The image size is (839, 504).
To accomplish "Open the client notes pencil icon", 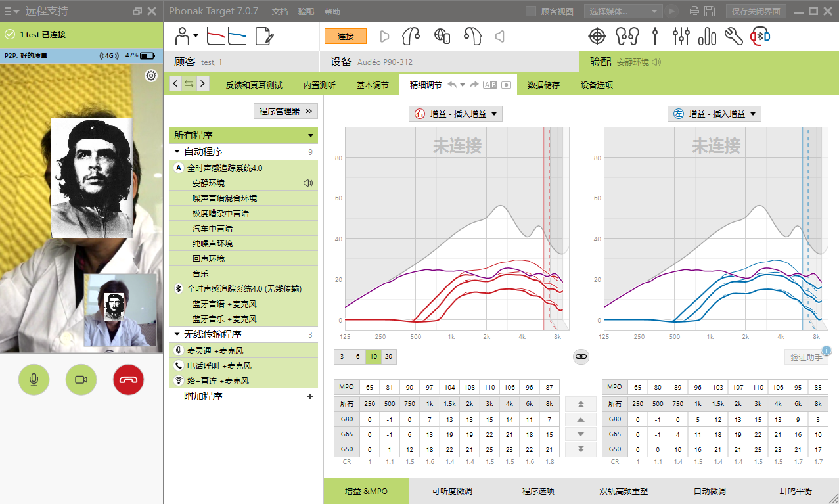I will click(264, 36).
